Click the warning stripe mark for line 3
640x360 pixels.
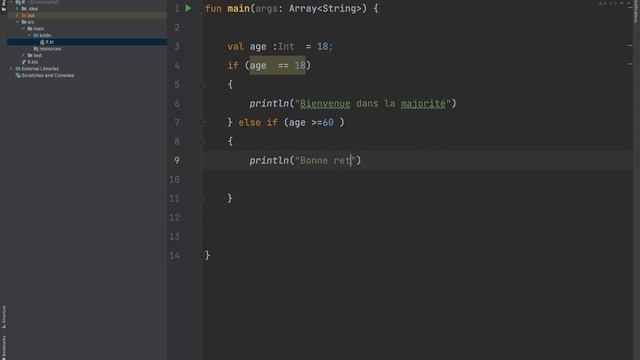630,45
